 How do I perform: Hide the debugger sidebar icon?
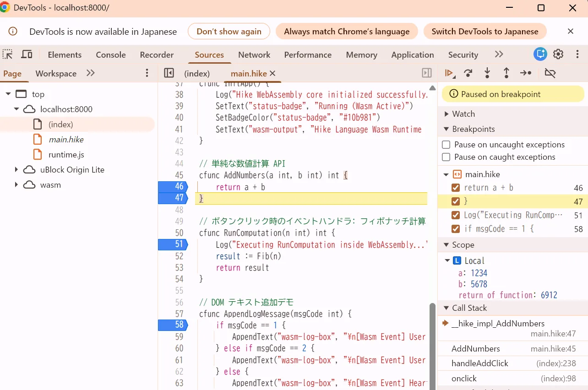[x=427, y=73]
